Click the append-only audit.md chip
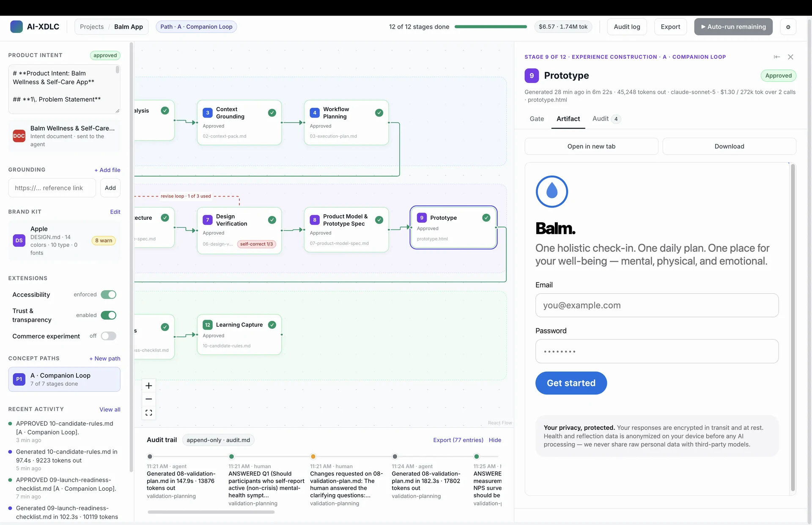Image resolution: width=812 pixels, height=525 pixels. (x=218, y=440)
